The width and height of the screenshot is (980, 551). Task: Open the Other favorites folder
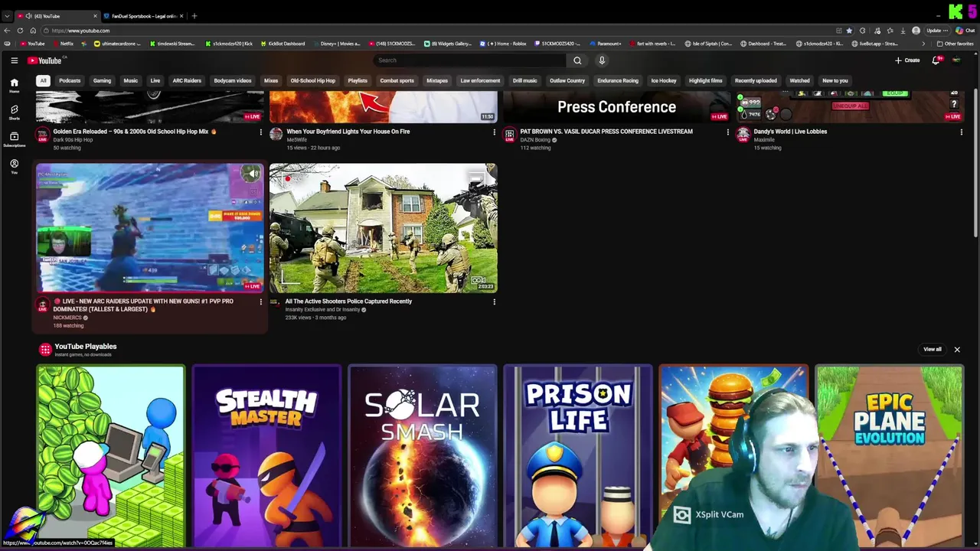coord(955,44)
